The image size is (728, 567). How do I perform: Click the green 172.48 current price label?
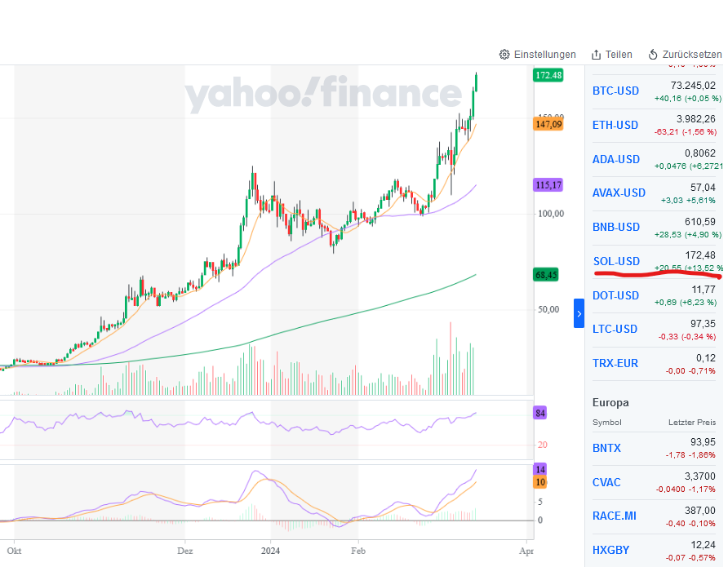click(x=548, y=75)
